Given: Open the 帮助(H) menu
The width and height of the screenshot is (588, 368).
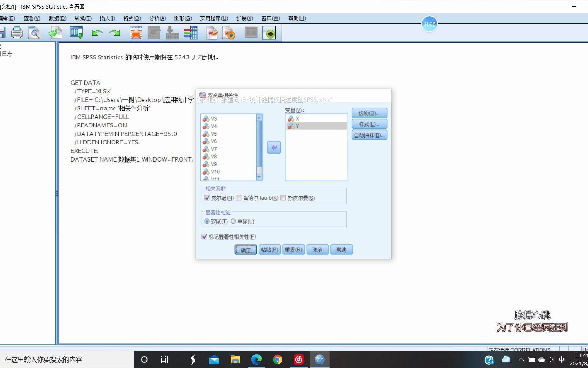Looking at the screenshot, I should click(x=297, y=18).
